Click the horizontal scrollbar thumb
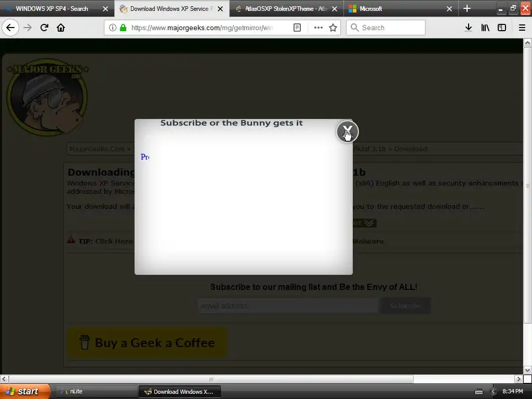Image resolution: width=532 pixels, height=399 pixels. coord(211,379)
